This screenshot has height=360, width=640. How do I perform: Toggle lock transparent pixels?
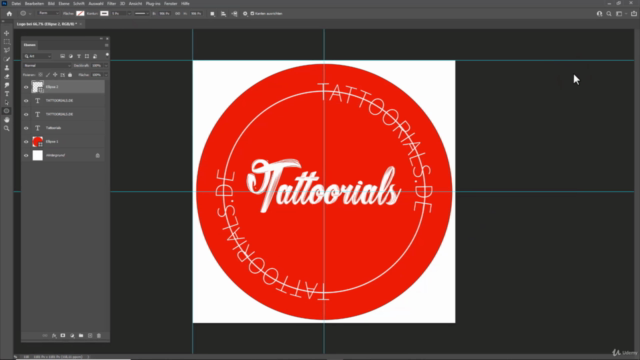[x=40, y=75]
